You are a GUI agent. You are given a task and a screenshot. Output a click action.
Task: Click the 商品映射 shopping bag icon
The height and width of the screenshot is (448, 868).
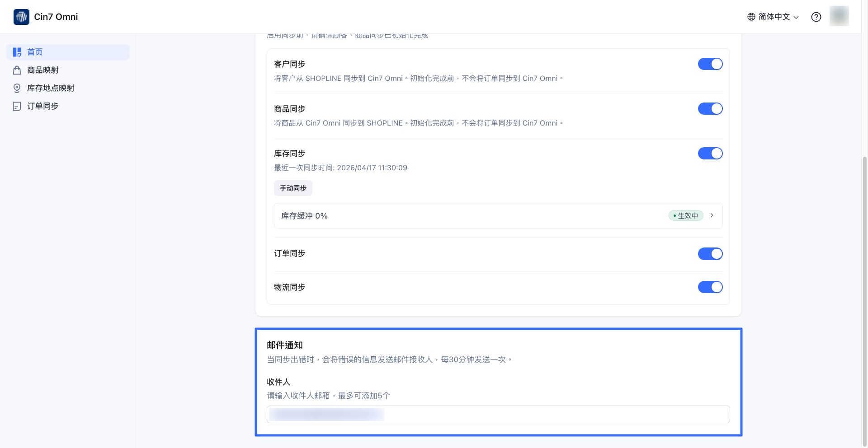17,70
